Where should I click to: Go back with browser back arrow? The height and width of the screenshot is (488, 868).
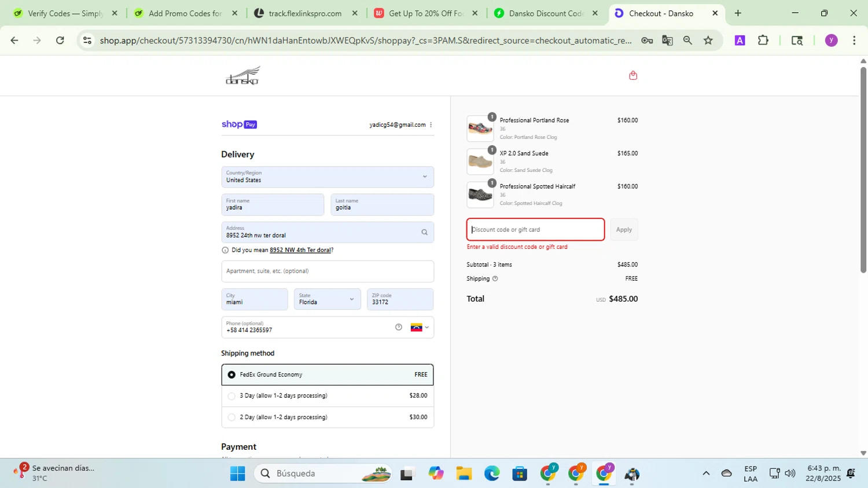tap(14, 41)
